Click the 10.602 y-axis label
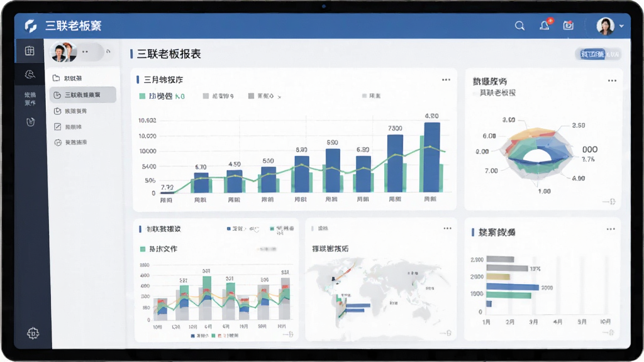644x362 pixels. tap(147, 120)
